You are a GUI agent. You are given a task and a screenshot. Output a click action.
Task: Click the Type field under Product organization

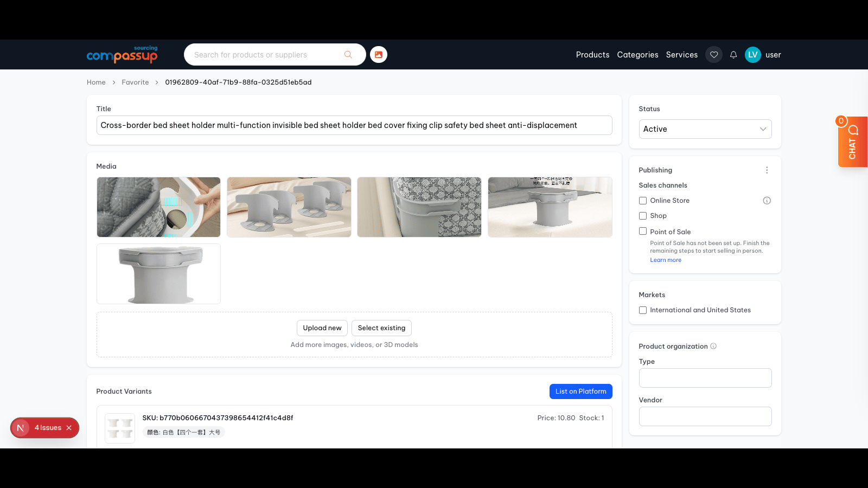(x=705, y=378)
